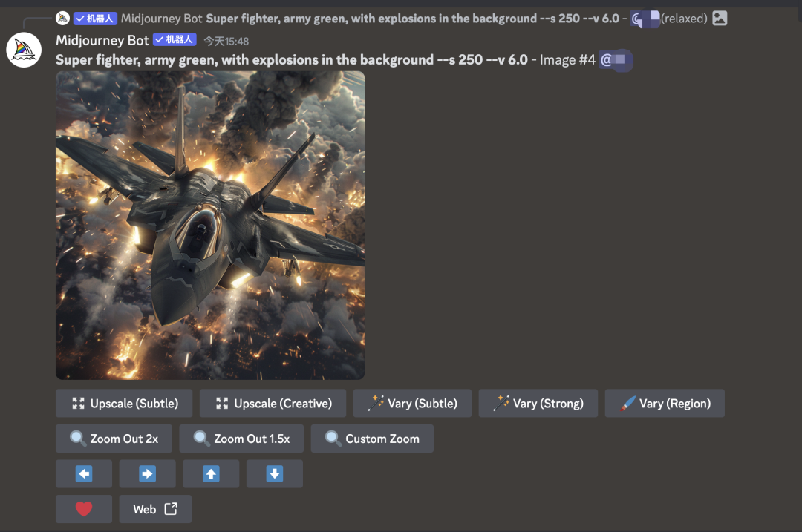Open Custom Zoom dialog
Image resolution: width=802 pixels, height=532 pixels.
pyautogui.click(x=372, y=439)
